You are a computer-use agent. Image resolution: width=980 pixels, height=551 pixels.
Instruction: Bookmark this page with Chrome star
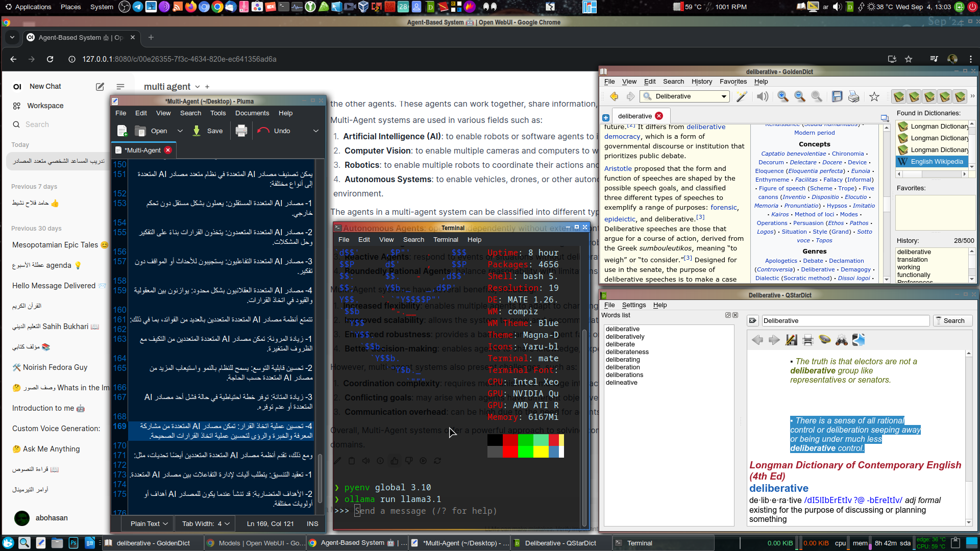click(x=909, y=59)
